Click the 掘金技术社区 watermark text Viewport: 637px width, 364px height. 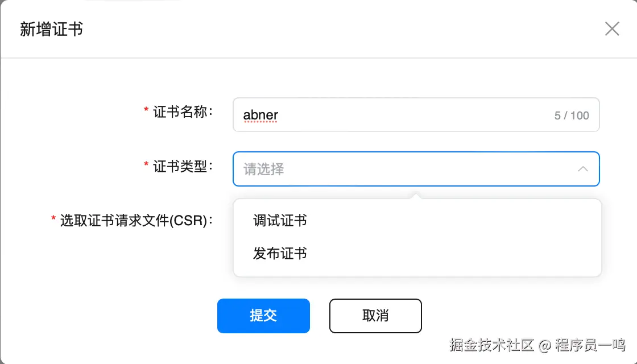492,345
